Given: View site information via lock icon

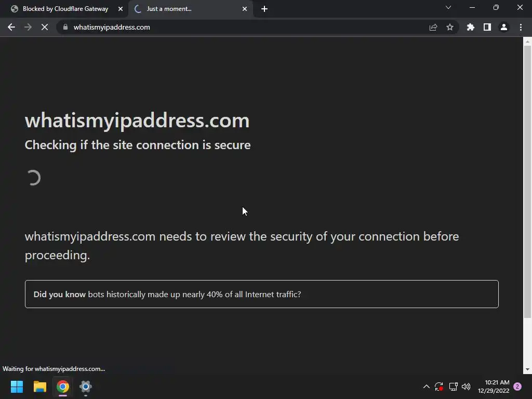Looking at the screenshot, I should [x=65, y=27].
